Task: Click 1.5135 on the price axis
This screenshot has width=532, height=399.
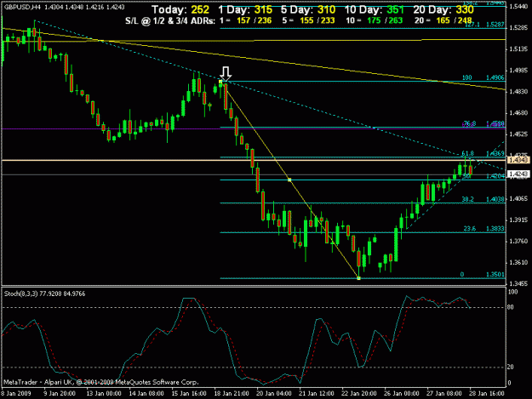Action: click(518, 49)
